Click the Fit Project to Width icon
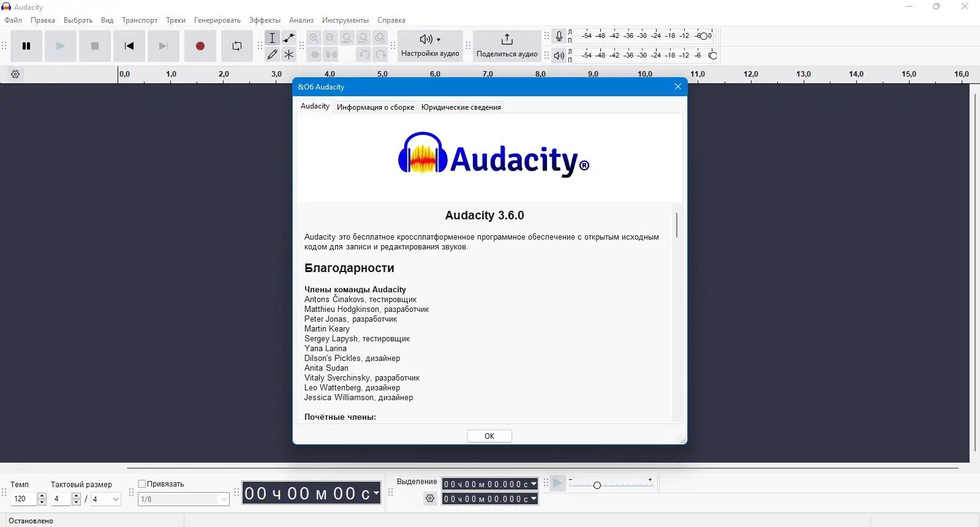980x527 pixels. click(x=364, y=38)
